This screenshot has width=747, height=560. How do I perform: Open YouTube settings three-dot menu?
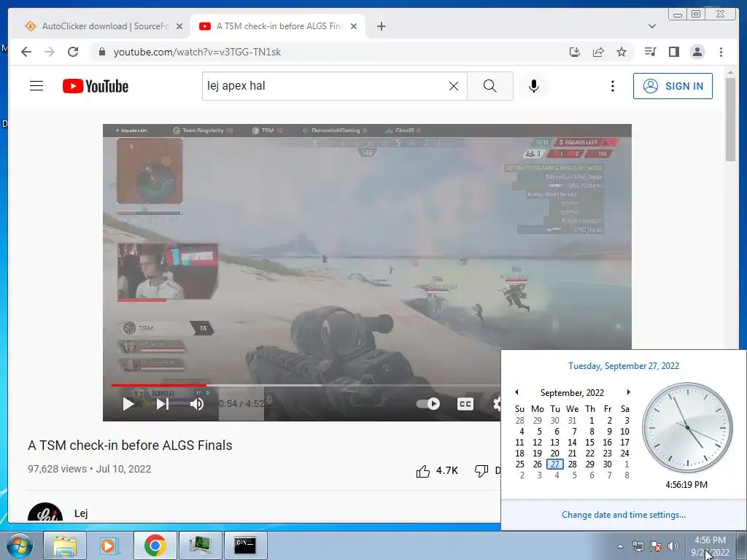(x=613, y=86)
